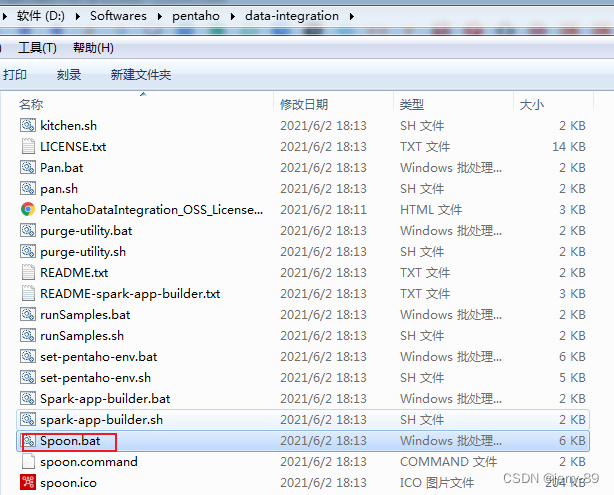Select the file name Spark-app-builder.bat

coord(105,399)
